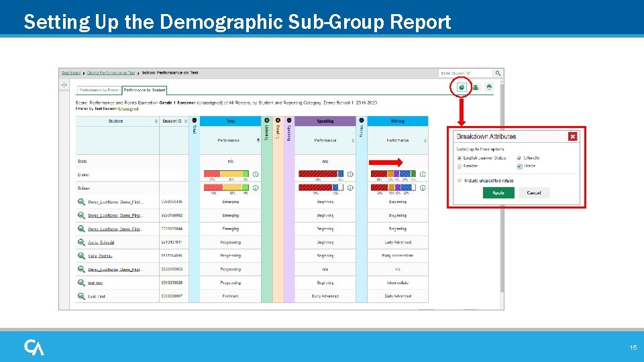
Task: Expand the Reading column
Action: pyautogui.click(x=278, y=120)
